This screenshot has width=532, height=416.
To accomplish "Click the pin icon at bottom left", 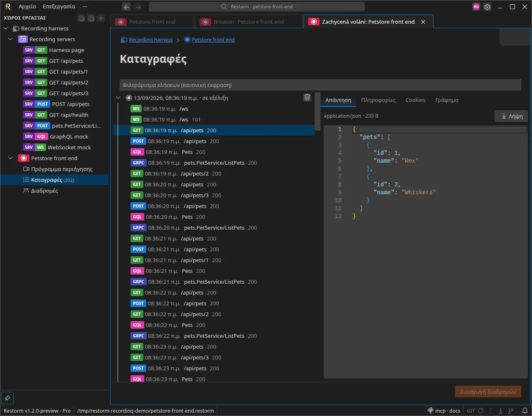I will tap(7, 398).
